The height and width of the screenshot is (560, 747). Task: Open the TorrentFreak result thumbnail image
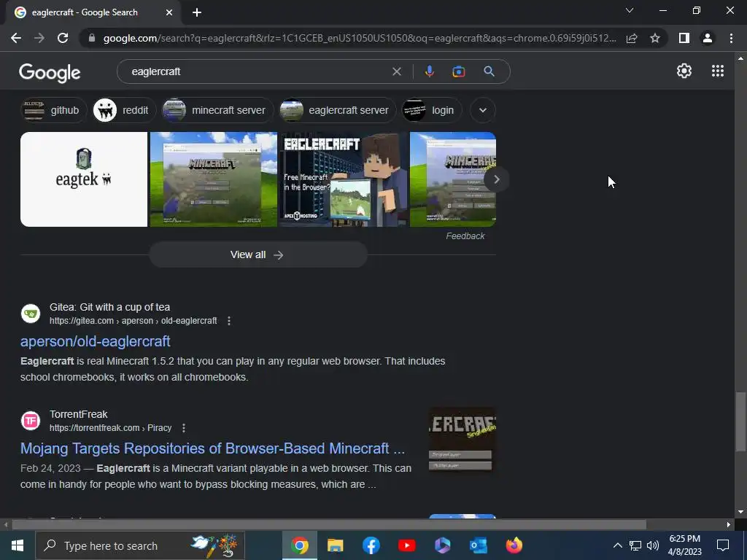tap(462, 440)
